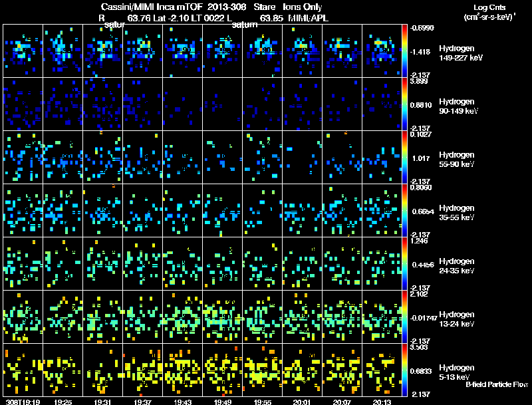Click the '(cm²-sr-s-keV)' units label

(489, 17)
